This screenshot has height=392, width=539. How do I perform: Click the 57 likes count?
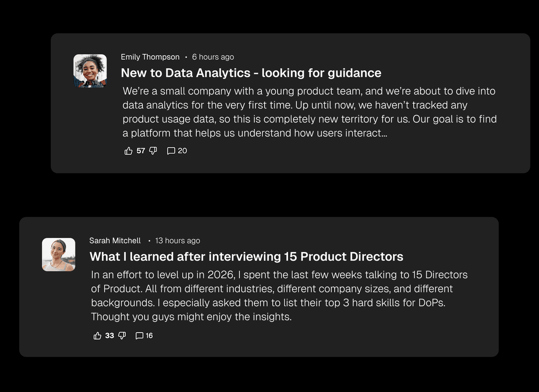click(x=141, y=151)
